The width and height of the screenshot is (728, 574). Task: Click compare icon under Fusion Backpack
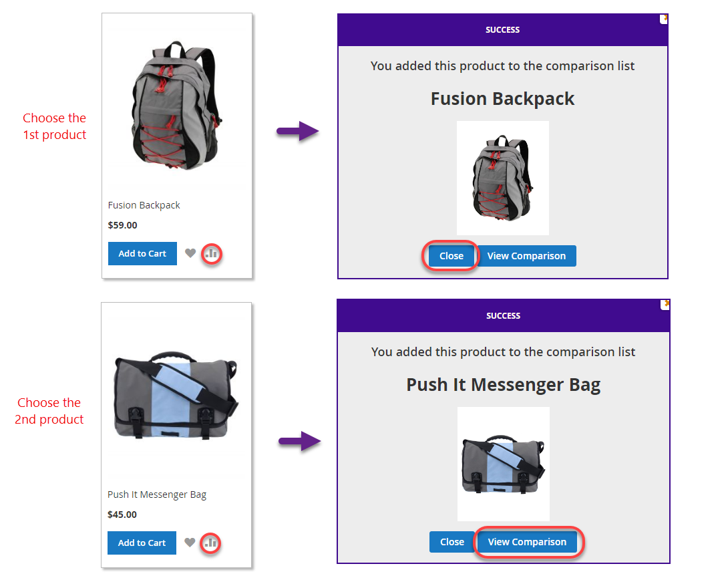pos(212,253)
